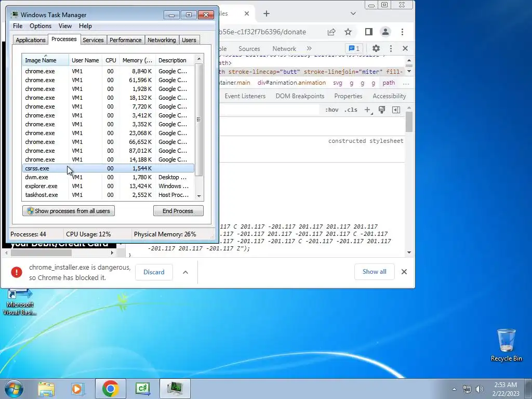
Task: Open Chrome tab search chevron
Action: coord(353,14)
